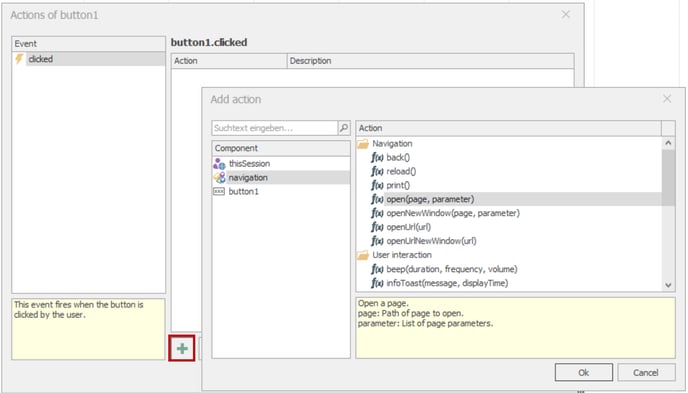The height and width of the screenshot is (393, 688).
Task: Select the clicked event row
Action: (x=89, y=59)
